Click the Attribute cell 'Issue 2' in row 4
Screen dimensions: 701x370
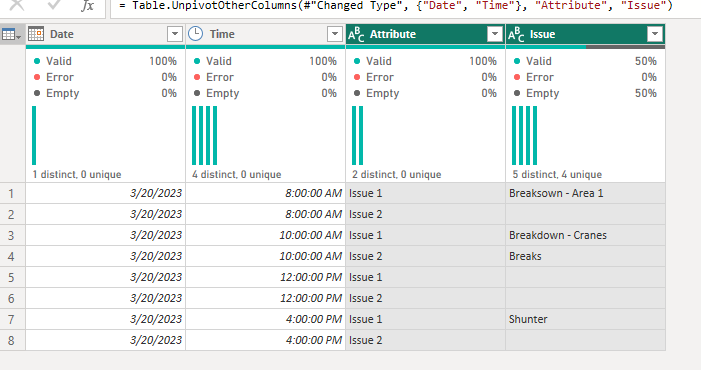tap(426, 256)
